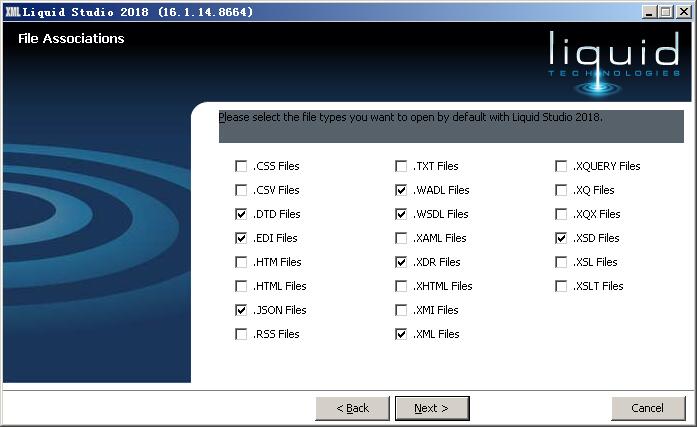Check the .TXT Files option
The image size is (697, 427).
click(401, 166)
